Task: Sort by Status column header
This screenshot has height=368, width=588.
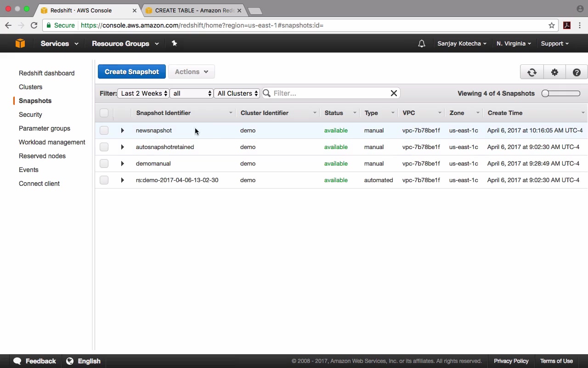Action: (340, 113)
